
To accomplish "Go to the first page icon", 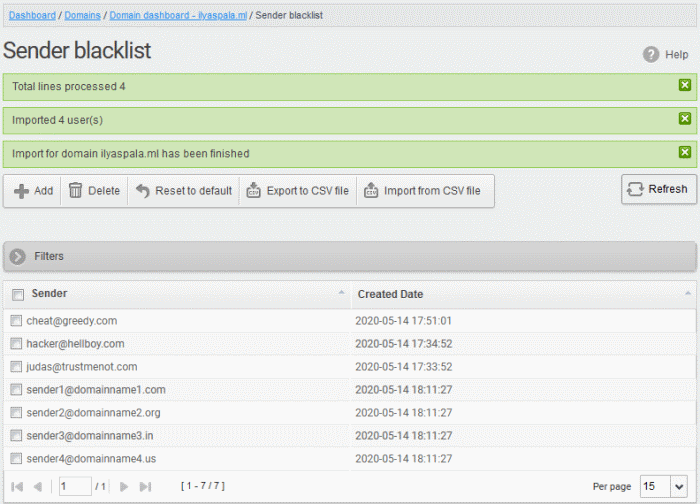I will click(x=17, y=487).
